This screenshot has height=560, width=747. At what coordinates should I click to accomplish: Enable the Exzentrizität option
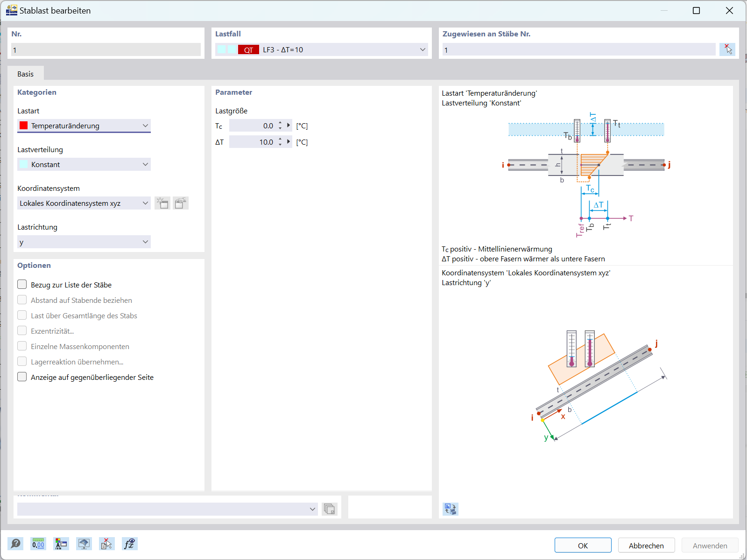[x=22, y=330]
